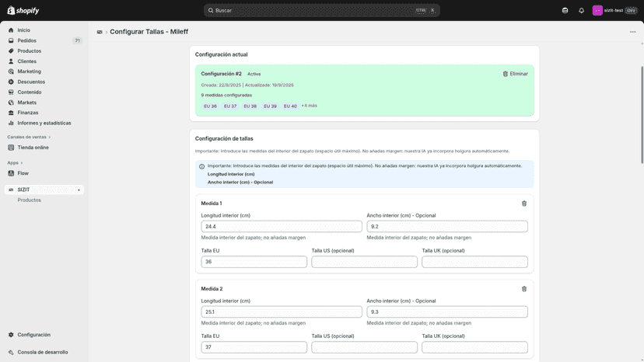Screen dimensions: 644x362
Task: Expand the Canales de ventas section
Action: [29, 137]
